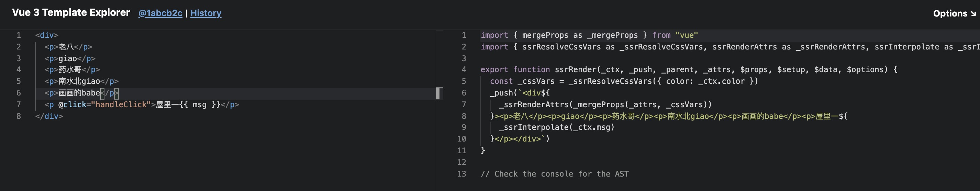
Task: Click the AST console comment line
Action: [554, 174]
